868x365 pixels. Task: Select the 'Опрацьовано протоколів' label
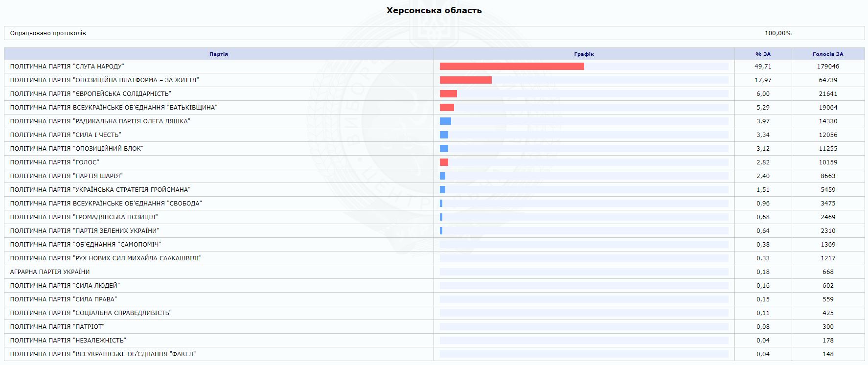coord(48,33)
